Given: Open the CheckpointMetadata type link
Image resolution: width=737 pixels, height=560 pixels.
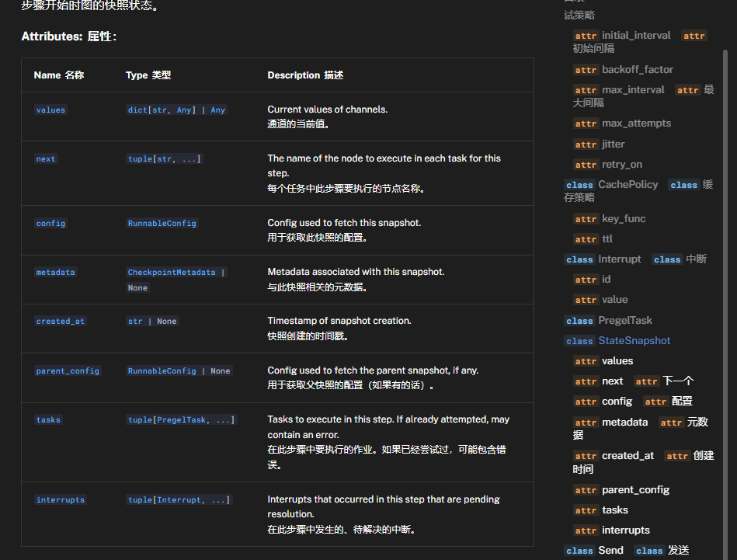Looking at the screenshot, I should [x=172, y=273].
